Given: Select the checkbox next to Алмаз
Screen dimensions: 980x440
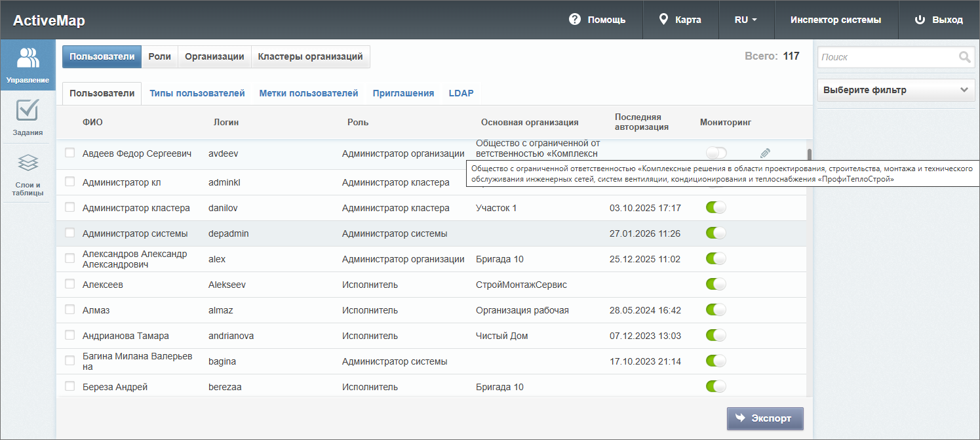Looking at the screenshot, I should (70, 310).
